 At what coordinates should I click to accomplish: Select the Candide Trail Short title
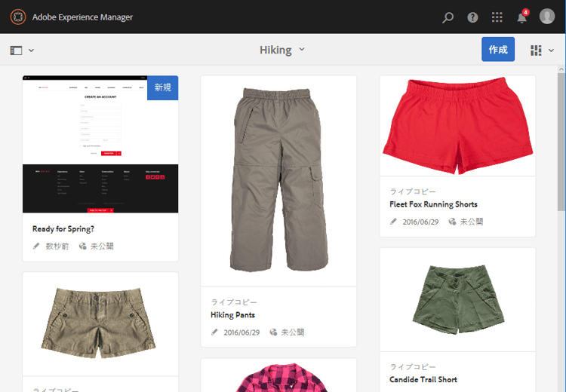(423, 380)
